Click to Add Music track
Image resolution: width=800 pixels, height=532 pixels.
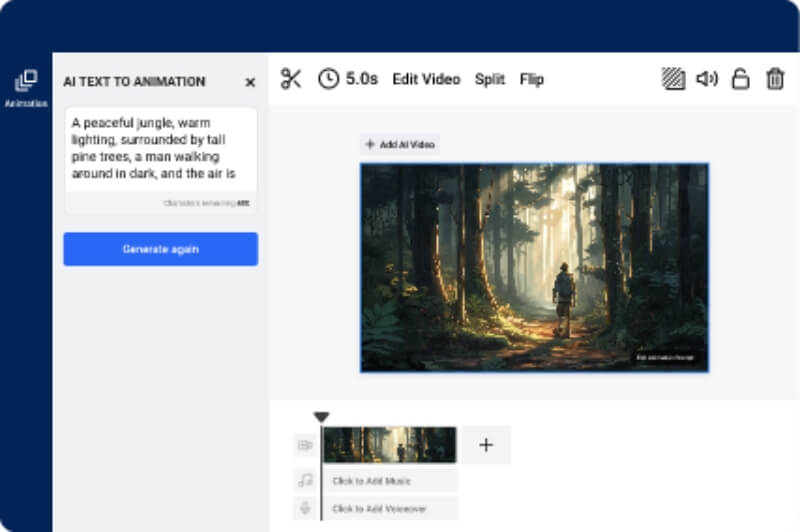[390, 480]
